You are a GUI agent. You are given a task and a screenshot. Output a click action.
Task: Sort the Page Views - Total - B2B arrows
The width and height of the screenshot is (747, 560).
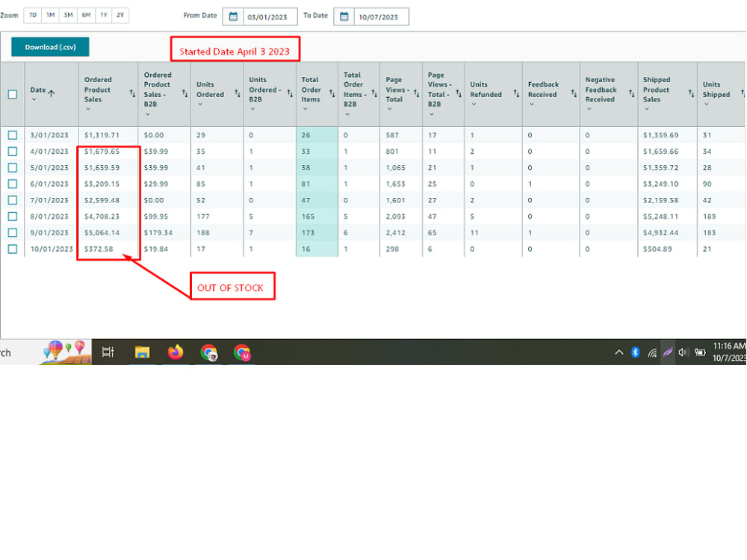[x=459, y=93]
